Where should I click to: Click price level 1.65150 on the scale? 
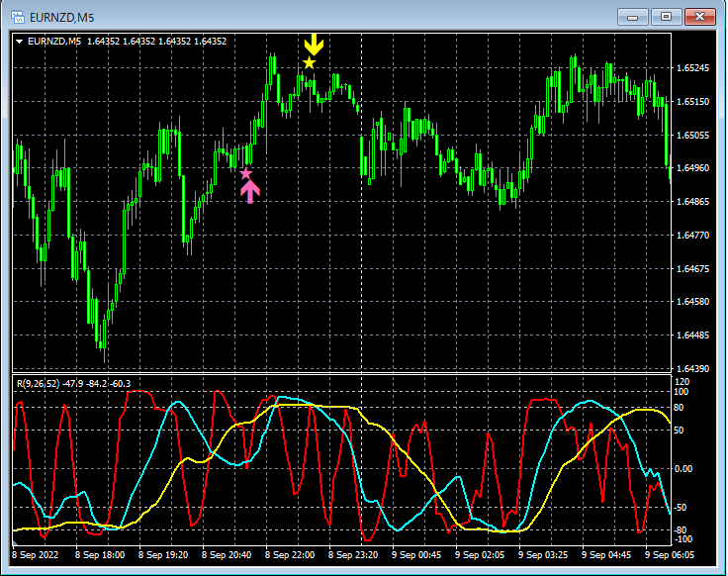point(692,101)
